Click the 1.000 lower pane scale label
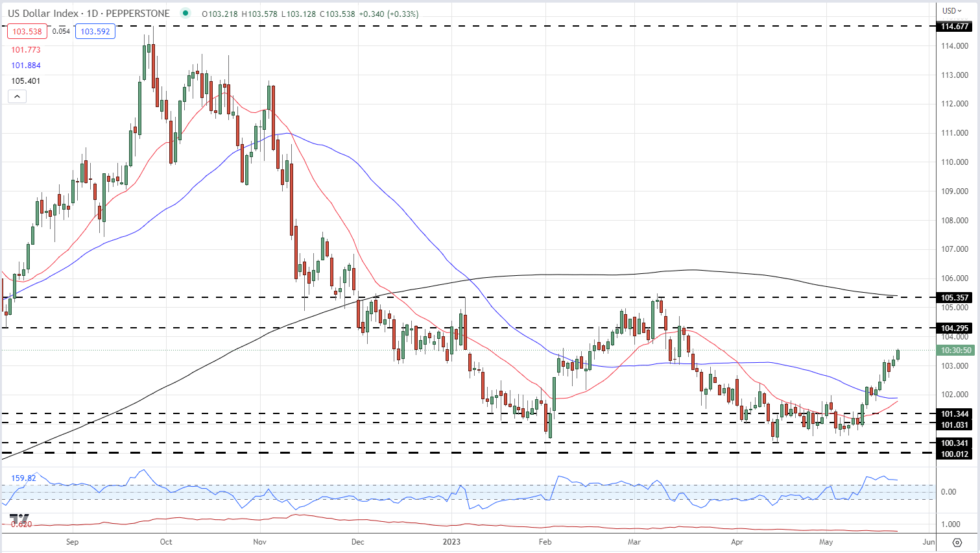This screenshot has height=553, width=980. [951, 524]
